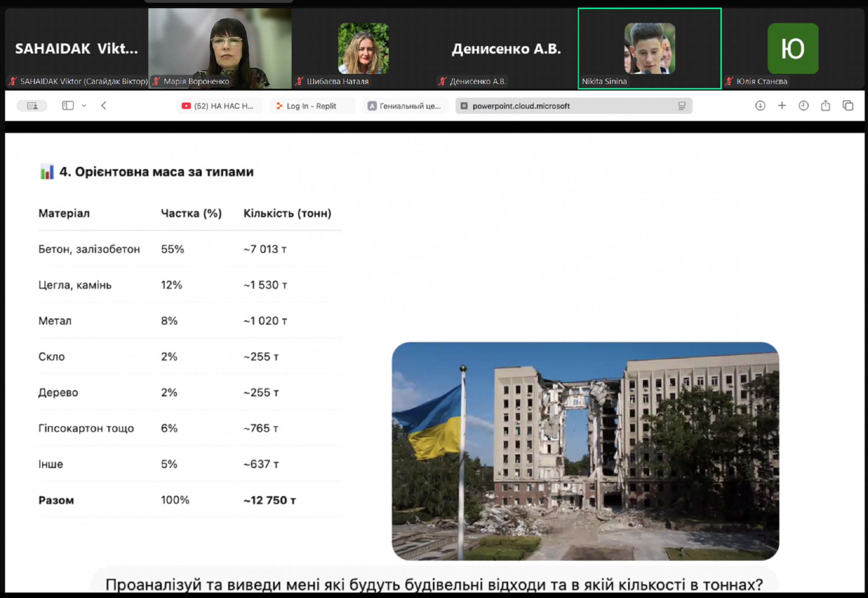The image size is (868, 598).
Task: Select Nikita Sinina participant tile
Action: click(x=649, y=48)
